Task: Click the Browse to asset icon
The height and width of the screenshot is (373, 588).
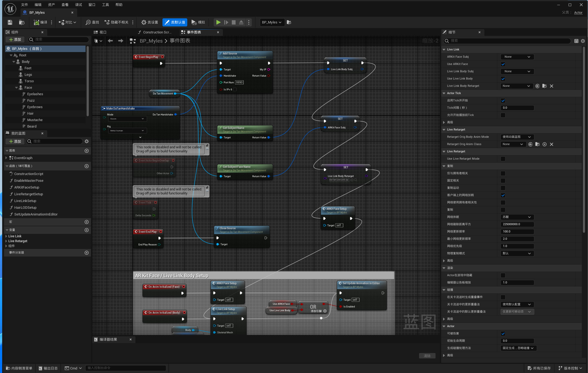Action: [x=22, y=22]
